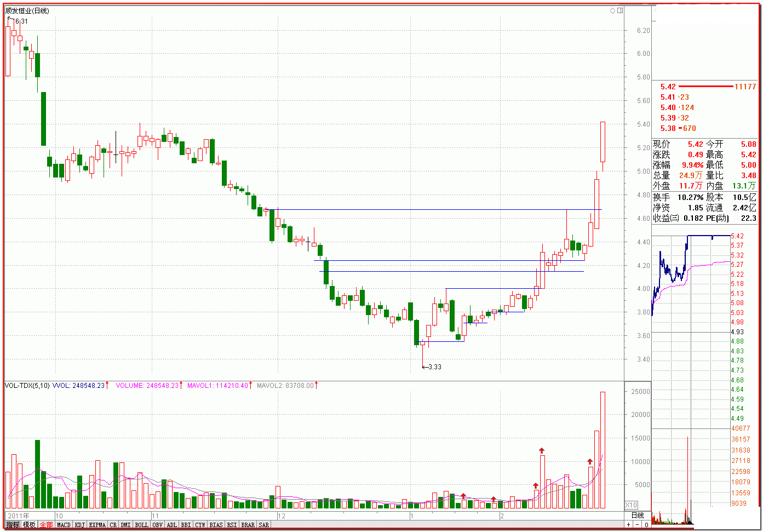
Task: Select the CR indicator tab
Action: click(113, 525)
